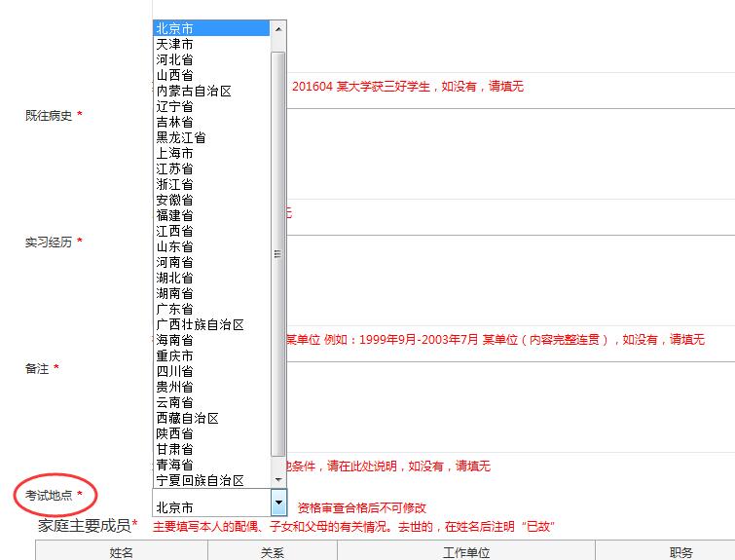Select 浙江省 option

click(x=175, y=184)
